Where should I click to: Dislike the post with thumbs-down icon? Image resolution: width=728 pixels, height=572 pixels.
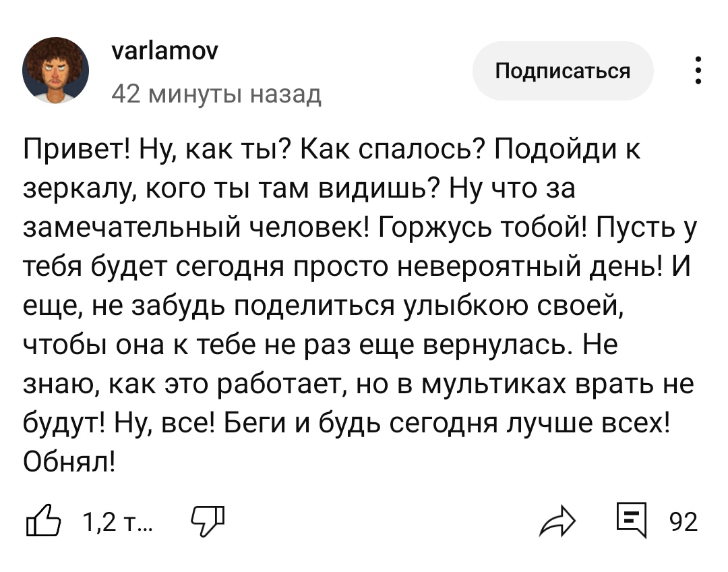(x=208, y=521)
